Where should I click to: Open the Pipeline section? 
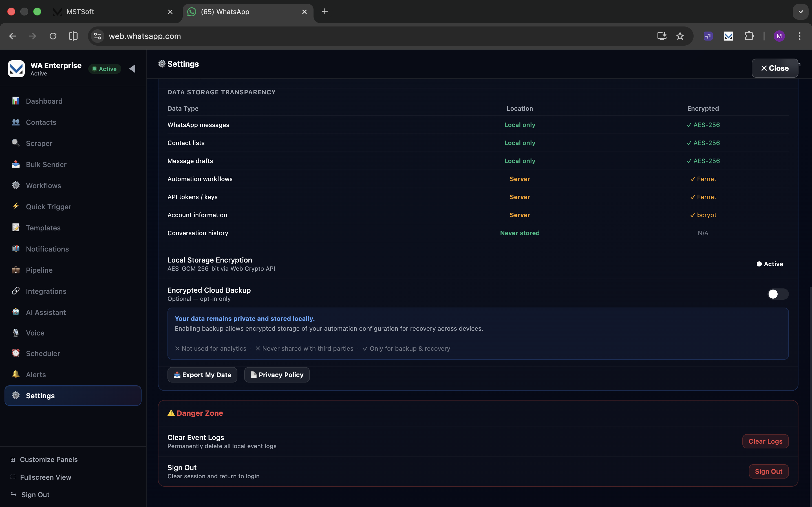(39, 270)
